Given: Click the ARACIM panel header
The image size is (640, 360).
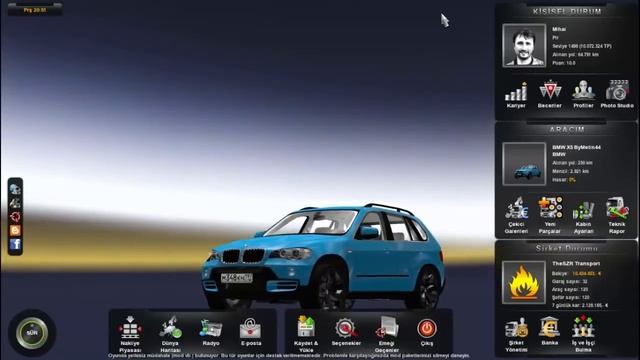Looking at the screenshot, I should pyautogui.click(x=567, y=129).
